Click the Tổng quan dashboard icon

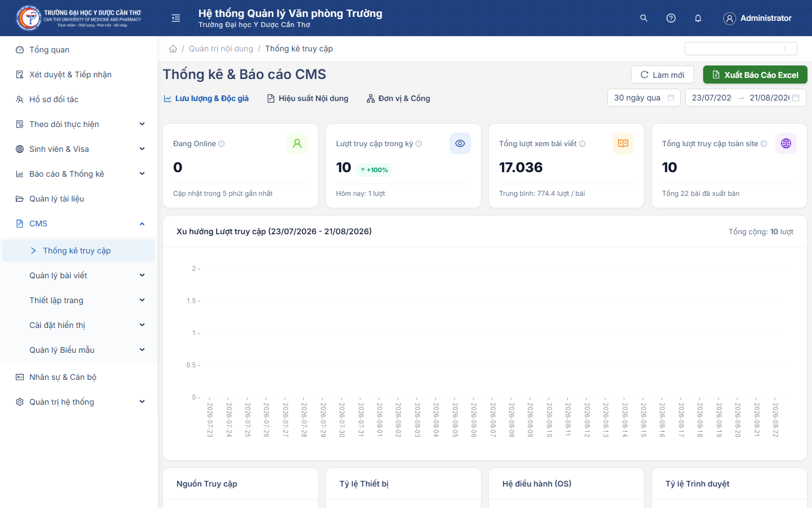point(20,50)
